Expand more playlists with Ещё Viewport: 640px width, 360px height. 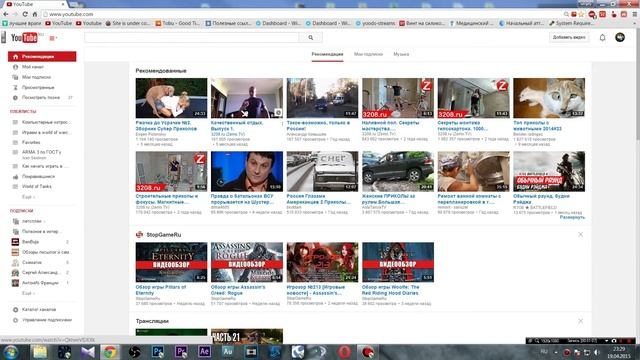(28, 197)
